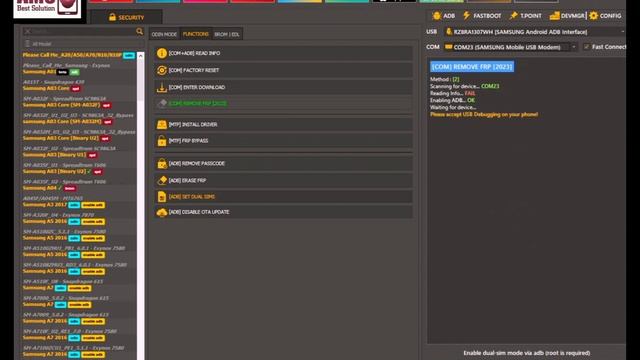Open the FASTBOOT tool
Screen dimensions: 640x360
(482, 16)
